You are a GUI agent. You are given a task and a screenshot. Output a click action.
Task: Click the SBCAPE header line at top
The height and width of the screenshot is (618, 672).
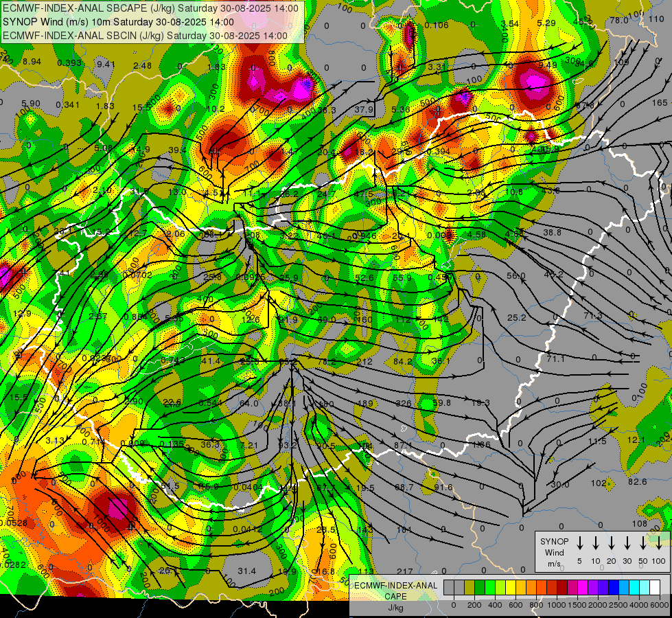pos(150,8)
